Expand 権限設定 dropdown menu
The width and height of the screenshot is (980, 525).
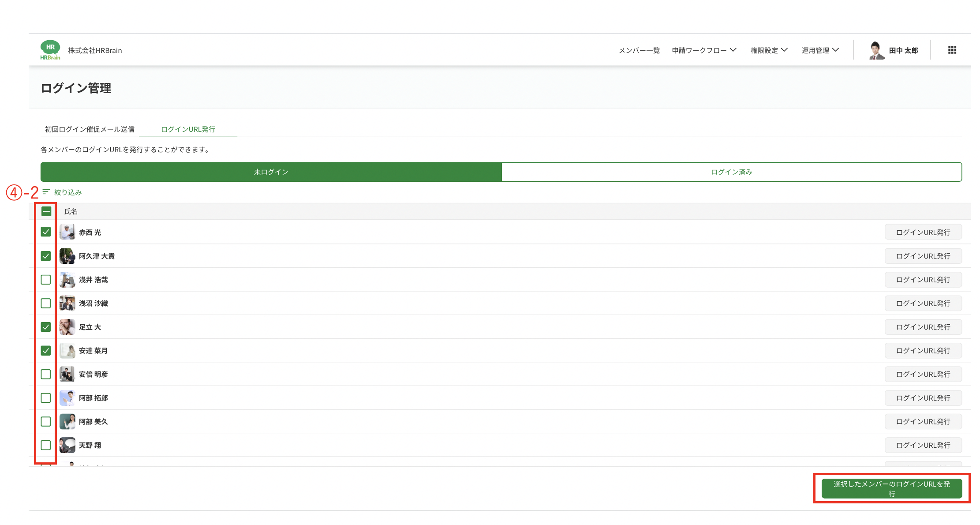click(769, 50)
